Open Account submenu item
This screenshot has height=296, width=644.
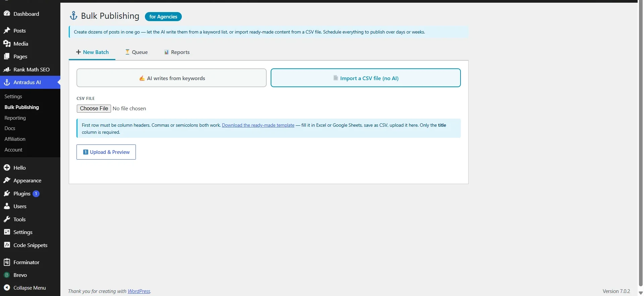click(13, 150)
